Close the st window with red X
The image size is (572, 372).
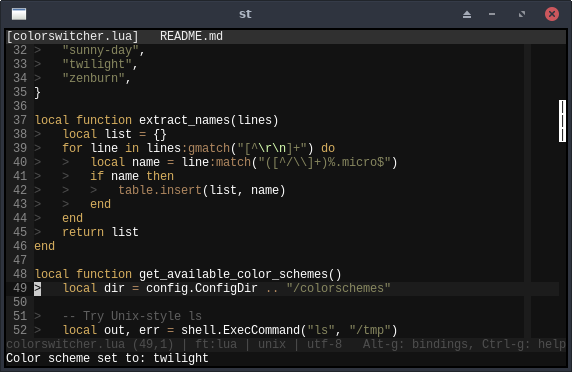[552, 14]
